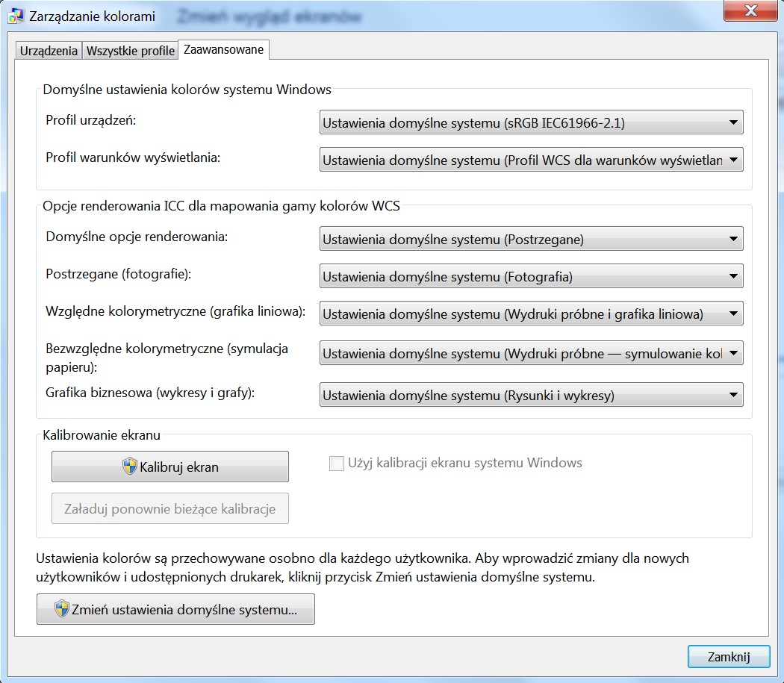Expand the Profil warunków wyświetlania dropdown
This screenshot has width=784, height=683.
click(531, 160)
